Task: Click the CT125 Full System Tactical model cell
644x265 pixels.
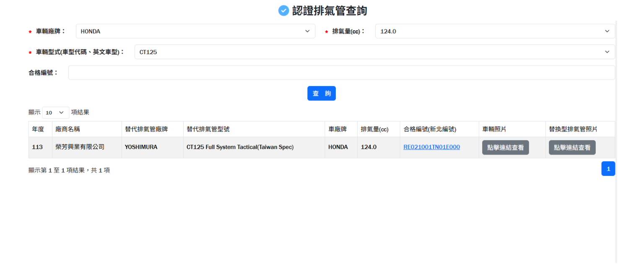Action: [240, 147]
